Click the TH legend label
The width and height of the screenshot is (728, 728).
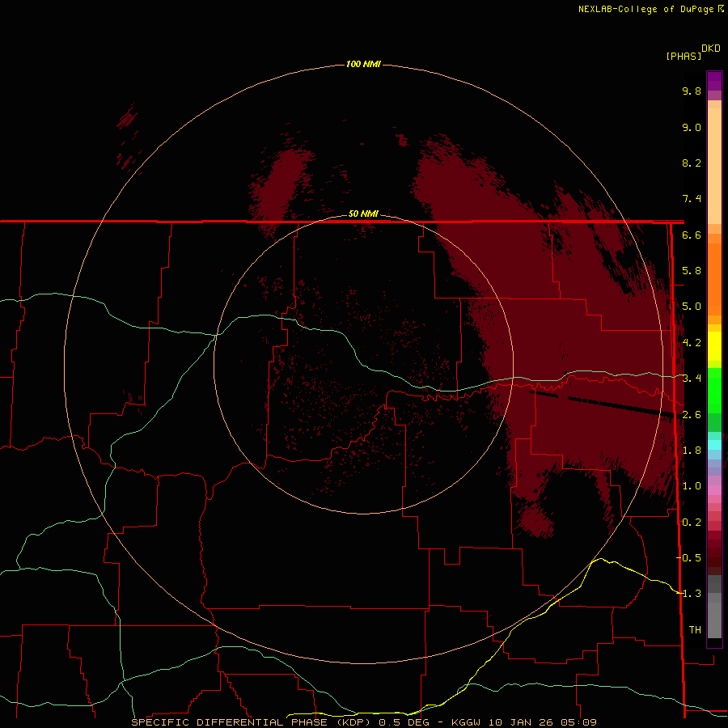pos(695,629)
